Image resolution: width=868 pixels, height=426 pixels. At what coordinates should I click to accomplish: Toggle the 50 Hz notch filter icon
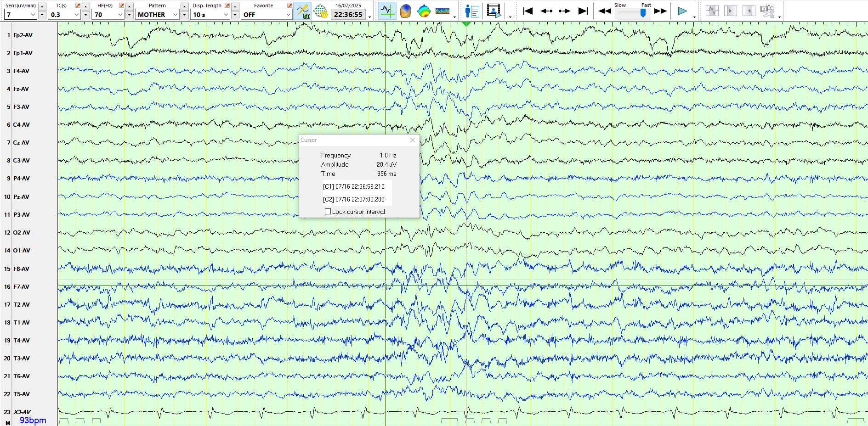302,11
